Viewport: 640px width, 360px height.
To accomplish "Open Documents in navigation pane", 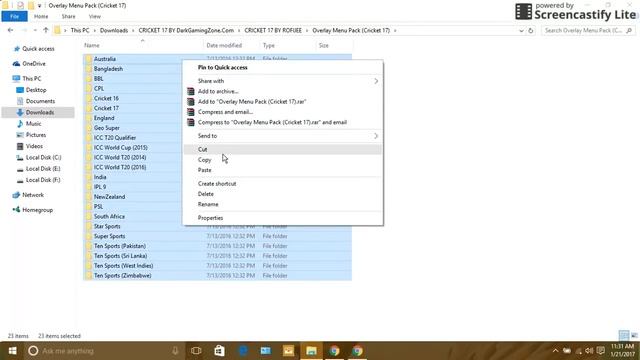I will point(40,101).
